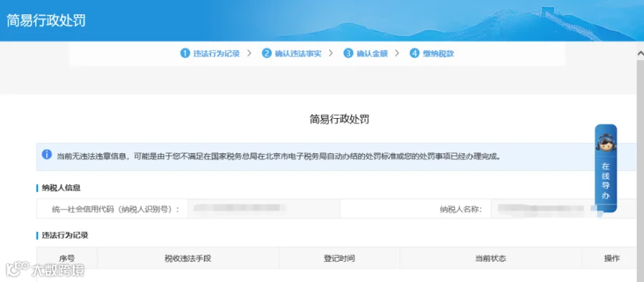Select the 确认违法事实 step label
The image size is (644, 282).
(x=298, y=54)
